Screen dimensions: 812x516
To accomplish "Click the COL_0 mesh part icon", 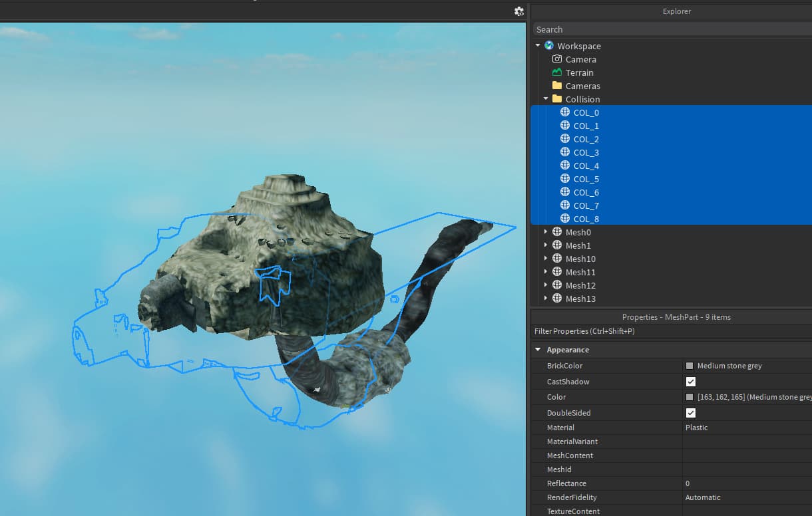I will tap(565, 112).
